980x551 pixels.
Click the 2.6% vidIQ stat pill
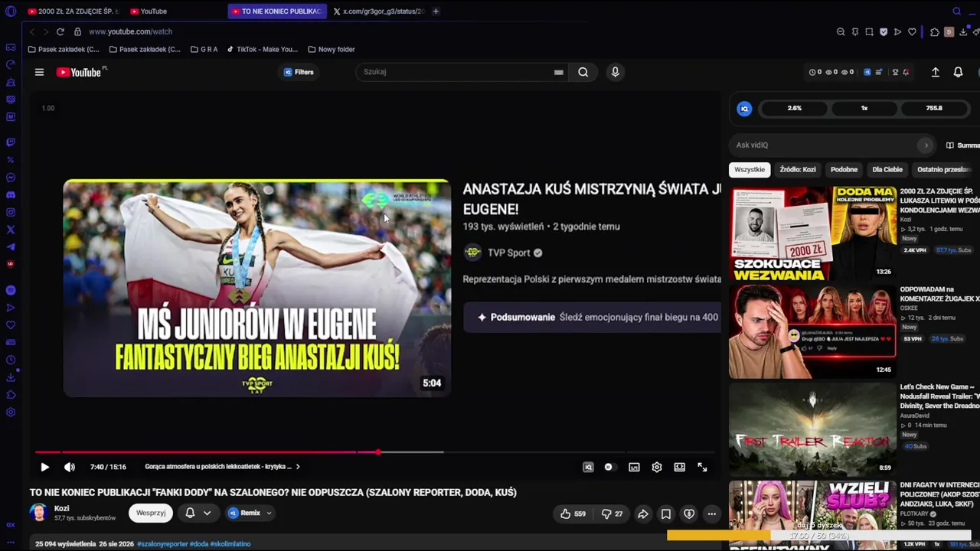click(x=795, y=109)
